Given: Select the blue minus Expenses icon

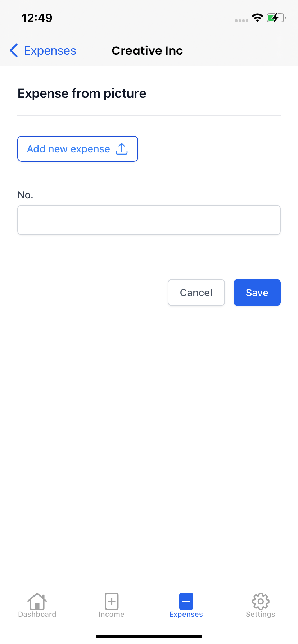Looking at the screenshot, I should click(x=186, y=601).
